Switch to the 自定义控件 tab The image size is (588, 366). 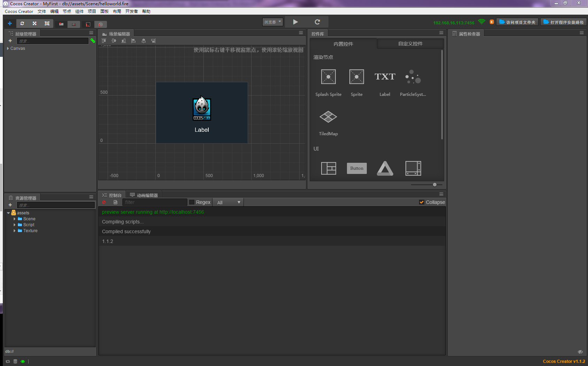[x=410, y=44]
